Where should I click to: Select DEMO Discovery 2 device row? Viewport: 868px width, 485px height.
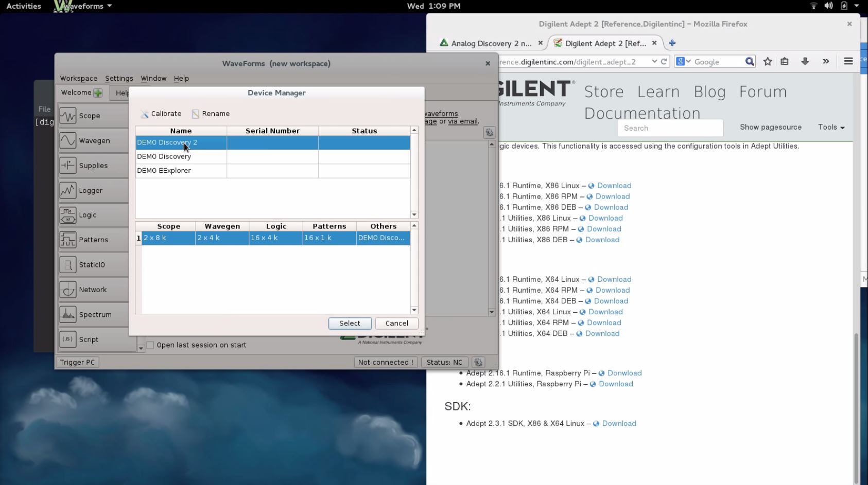[273, 142]
